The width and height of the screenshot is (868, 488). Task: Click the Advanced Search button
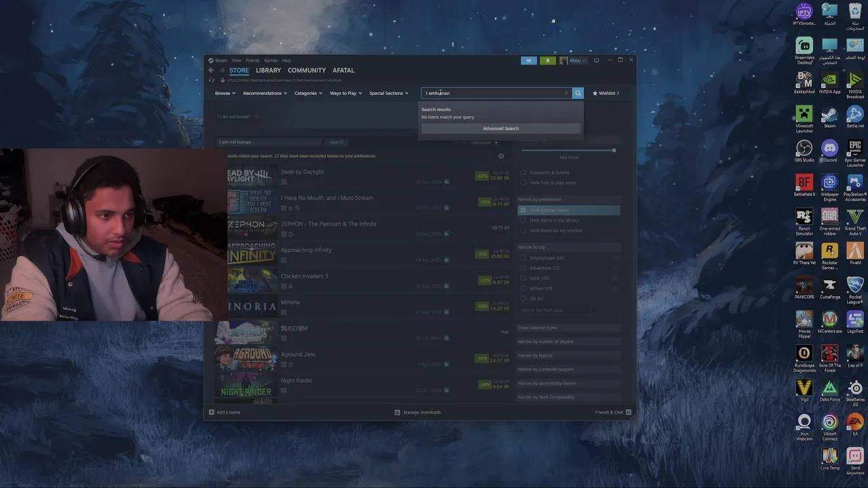point(501,128)
